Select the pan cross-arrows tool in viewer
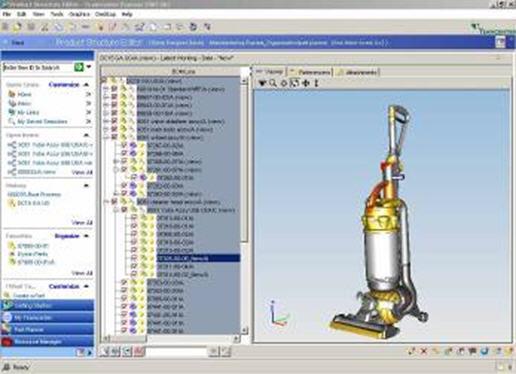The height and width of the screenshot is (374, 516). [x=306, y=83]
